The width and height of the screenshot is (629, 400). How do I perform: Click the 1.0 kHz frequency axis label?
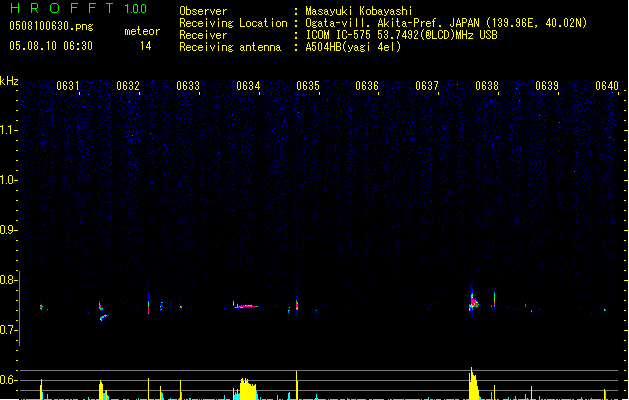[x=9, y=180]
